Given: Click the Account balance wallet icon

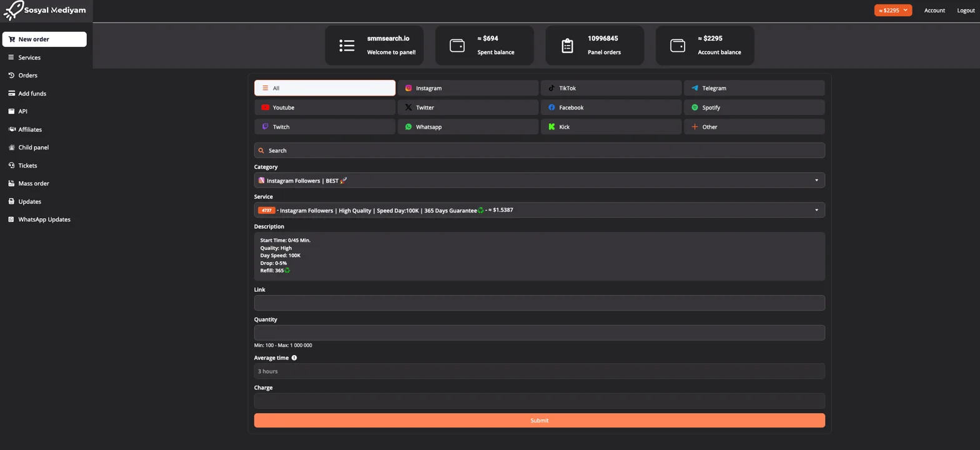Looking at the screenshot, I should [677, 46].
